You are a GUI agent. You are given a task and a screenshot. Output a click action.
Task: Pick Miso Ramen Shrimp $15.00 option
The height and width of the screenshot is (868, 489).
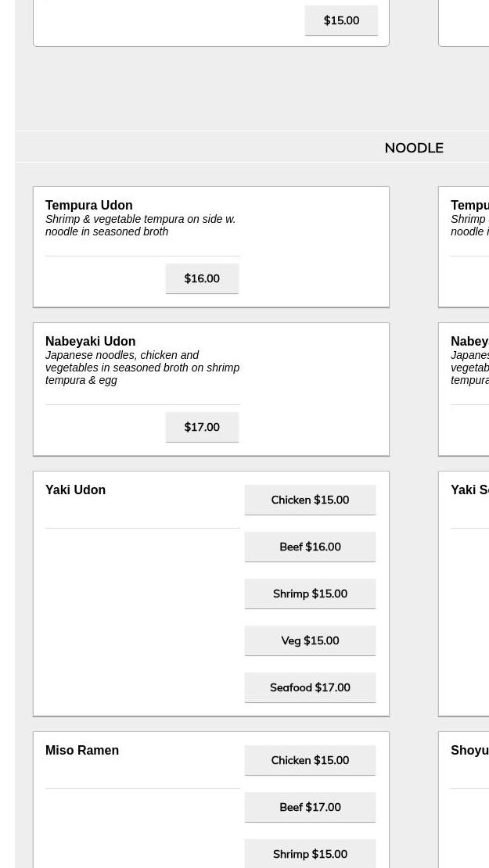pos(310,854)
